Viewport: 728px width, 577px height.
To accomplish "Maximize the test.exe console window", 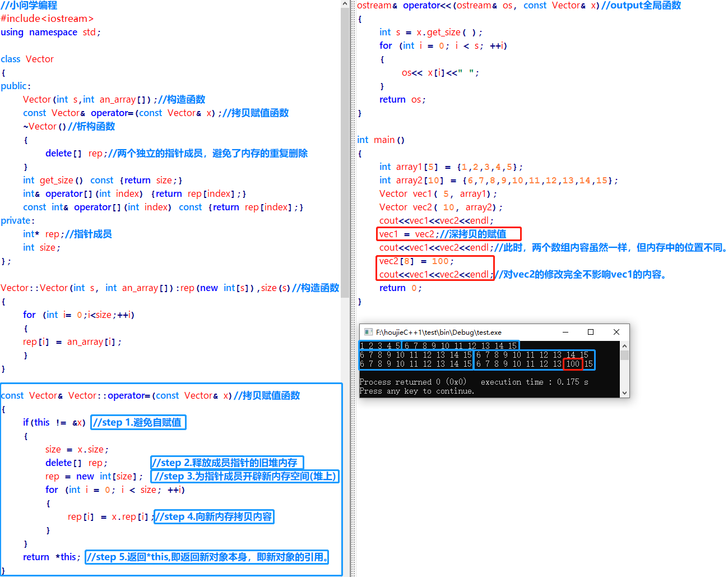I will pyautogui.click(x=591, y=332).
